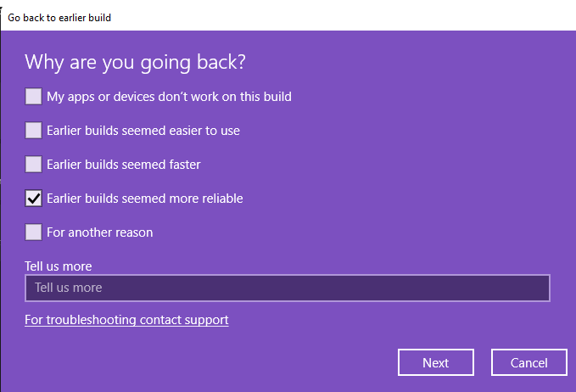Viewport: 576px width, 392px height.
Task: Enable the "Earlier builds seemed faster" checkbox
Action: pos(34,165)
